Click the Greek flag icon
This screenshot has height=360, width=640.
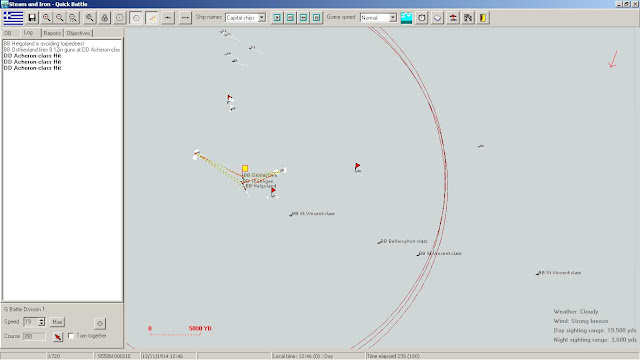13,18
